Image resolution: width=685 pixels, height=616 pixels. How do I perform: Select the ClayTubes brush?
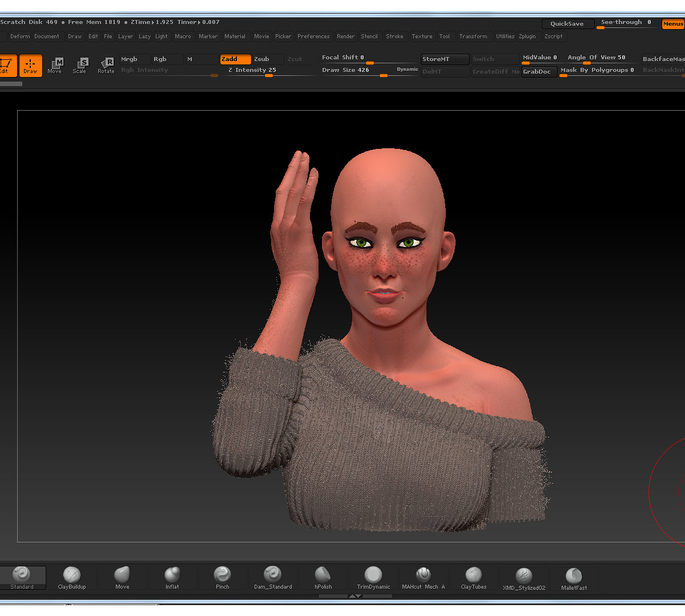click(474, 577)
